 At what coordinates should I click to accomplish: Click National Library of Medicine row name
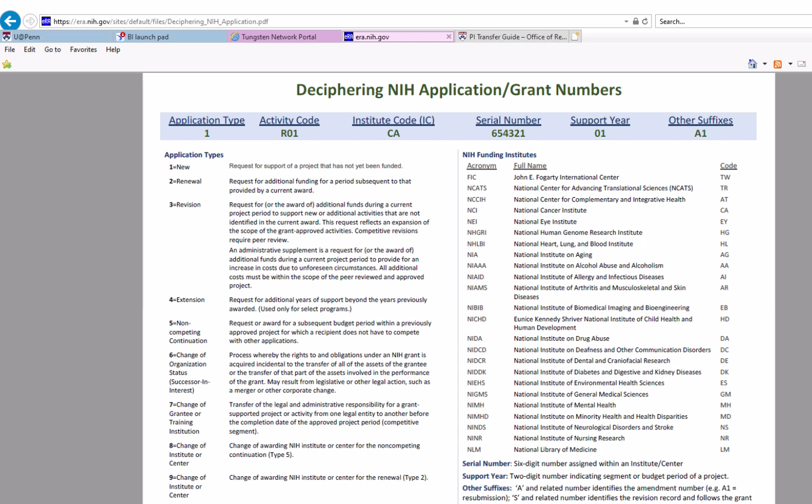click(x=555, y=450)
